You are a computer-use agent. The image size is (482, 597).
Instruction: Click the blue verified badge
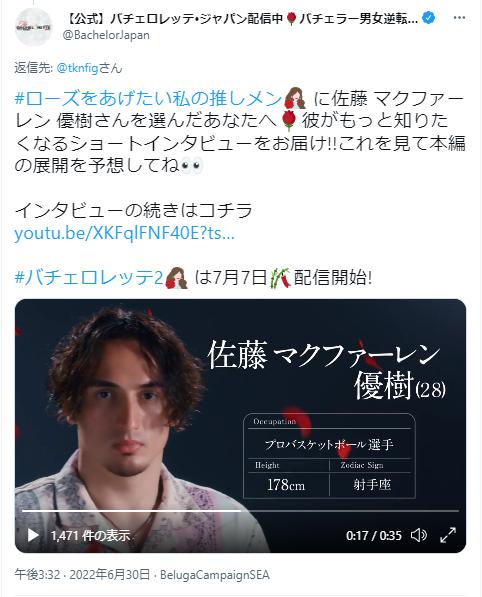tap(429, 18)
